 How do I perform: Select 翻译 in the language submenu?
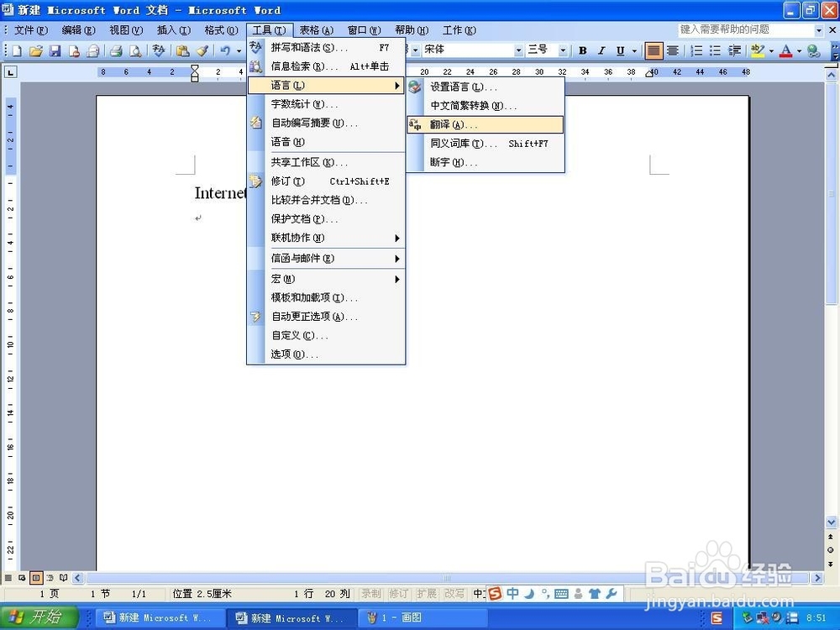(x=486, y=124)
